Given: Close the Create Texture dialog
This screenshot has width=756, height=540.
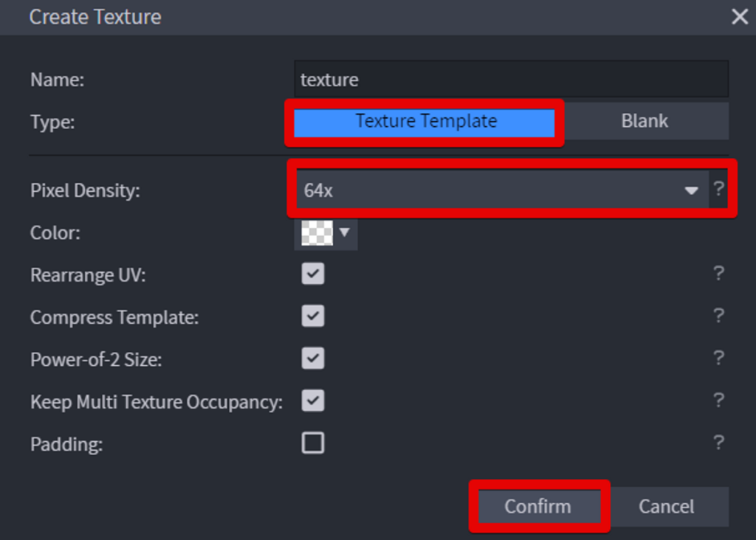Looking at the screenshot, I should pos(739,17).
